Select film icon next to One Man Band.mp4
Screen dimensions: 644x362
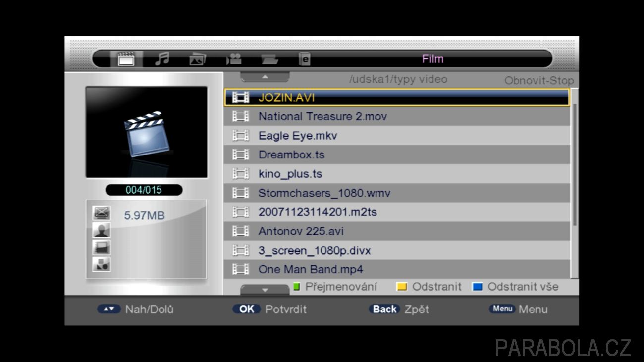pyautogui.click(x=241, y=269)
